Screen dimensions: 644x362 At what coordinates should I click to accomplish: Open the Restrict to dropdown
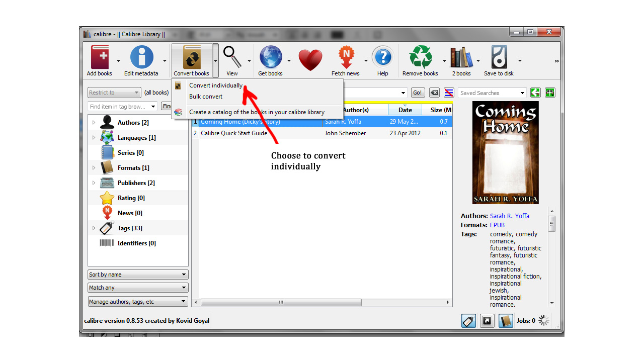point(114,93)
